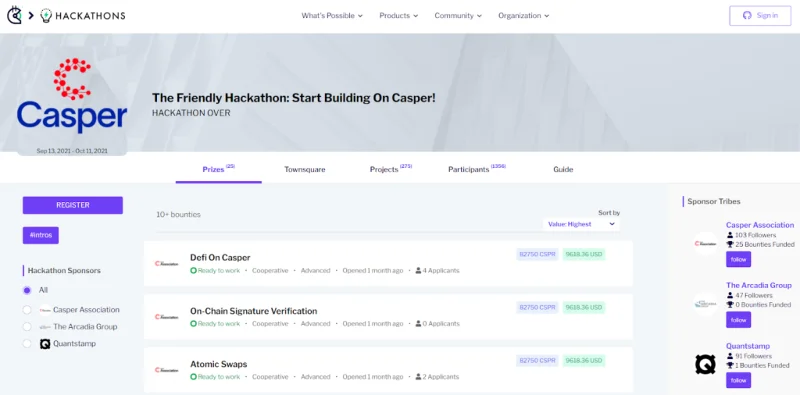Click the CSPR amount badge for Atomic Swaps

click(537, 361)
